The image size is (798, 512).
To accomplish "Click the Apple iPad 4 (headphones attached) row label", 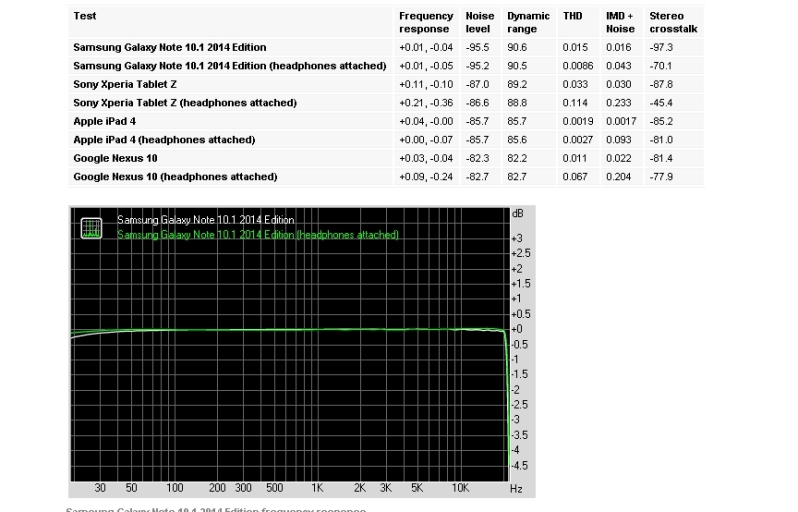I will (x=164, y=140).
